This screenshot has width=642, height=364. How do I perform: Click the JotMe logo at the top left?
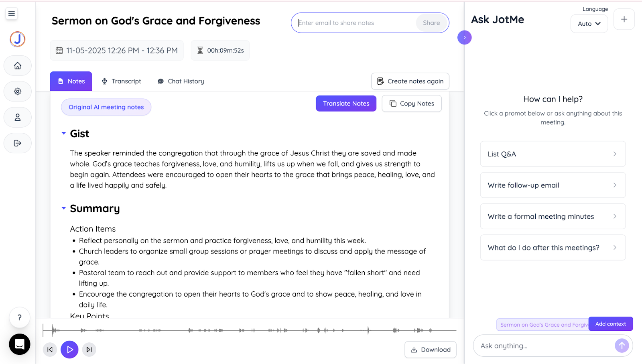coord(17,39)
